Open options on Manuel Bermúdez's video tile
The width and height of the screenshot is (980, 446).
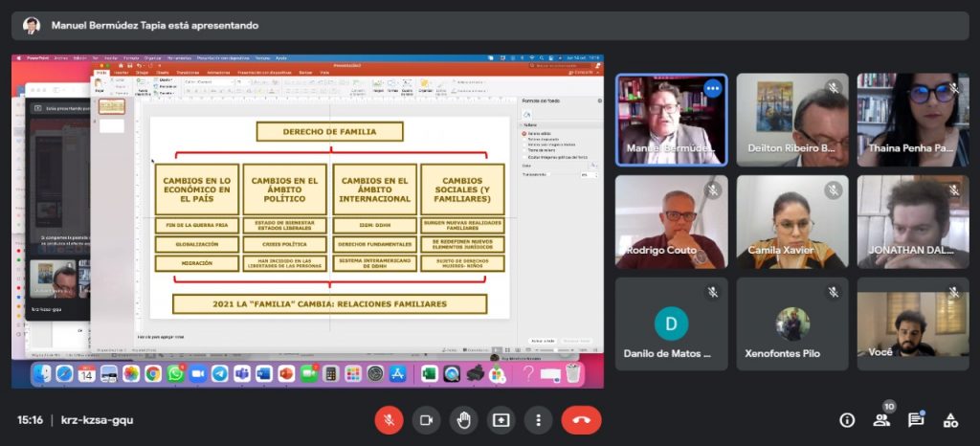pyautogui.click(x=711, y=89)
